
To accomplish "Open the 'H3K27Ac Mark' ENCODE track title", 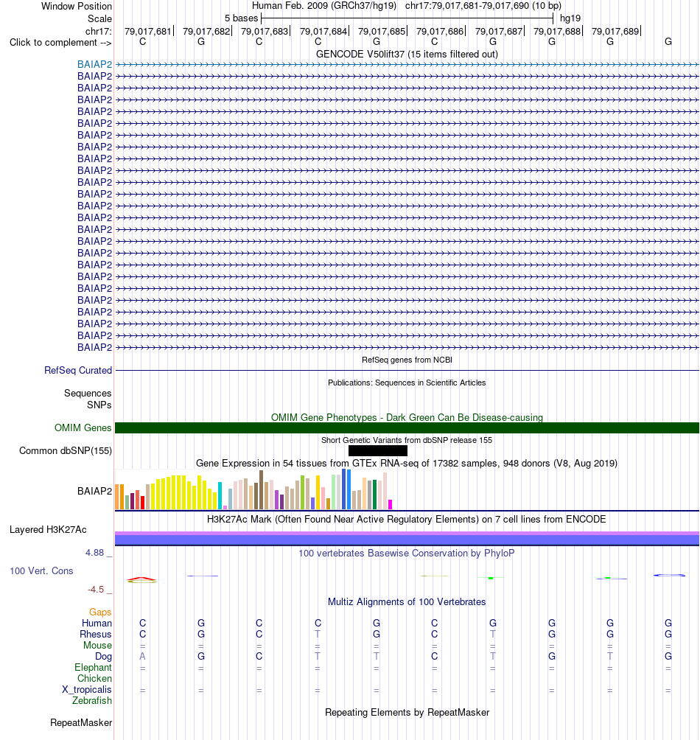I will [407, 520].
